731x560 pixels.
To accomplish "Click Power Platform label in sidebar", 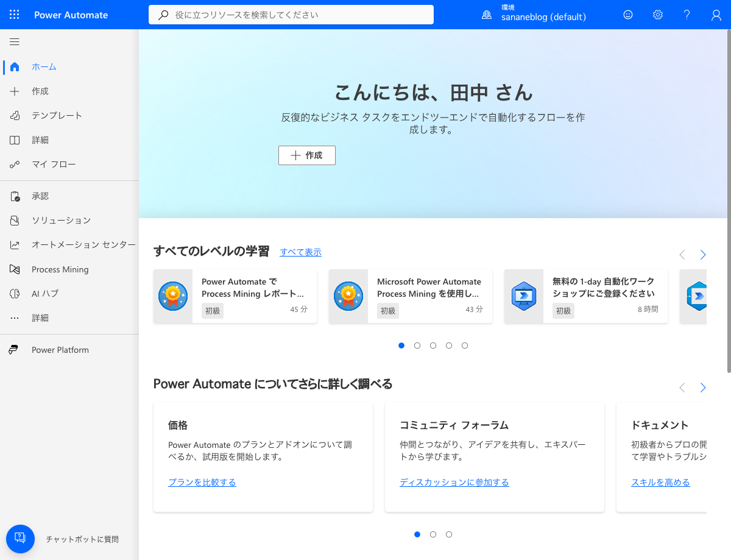I will pos(60,350).
